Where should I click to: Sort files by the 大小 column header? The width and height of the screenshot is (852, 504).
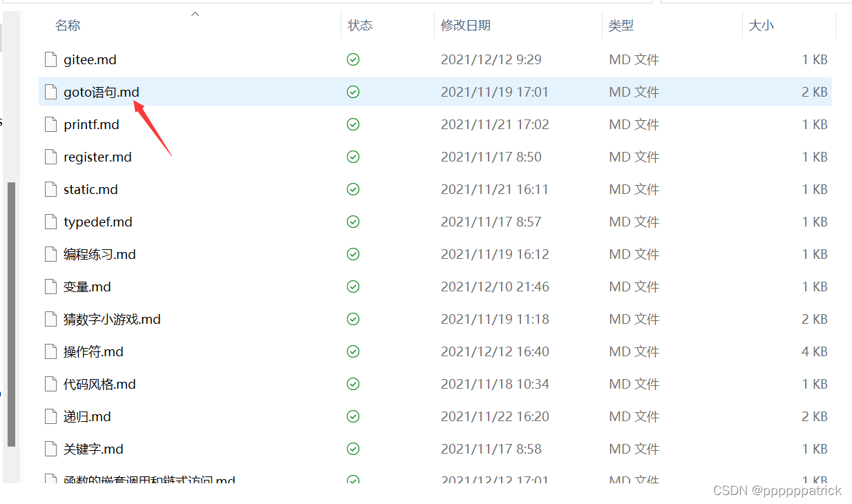pos(761,26)
